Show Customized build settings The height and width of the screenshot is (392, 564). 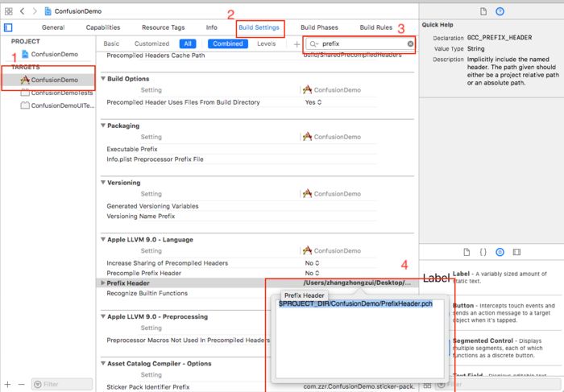(x=151, y=43)
